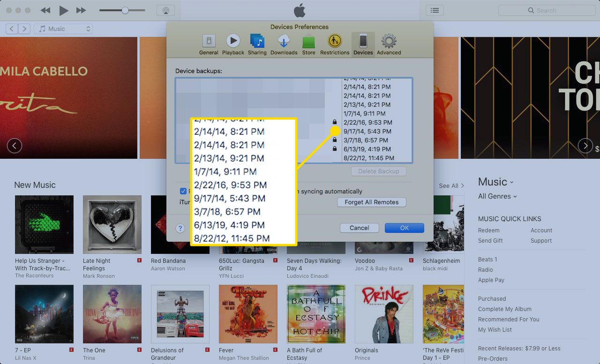Open the Store preferences tab
600x364 pixels.
[308, 45]
